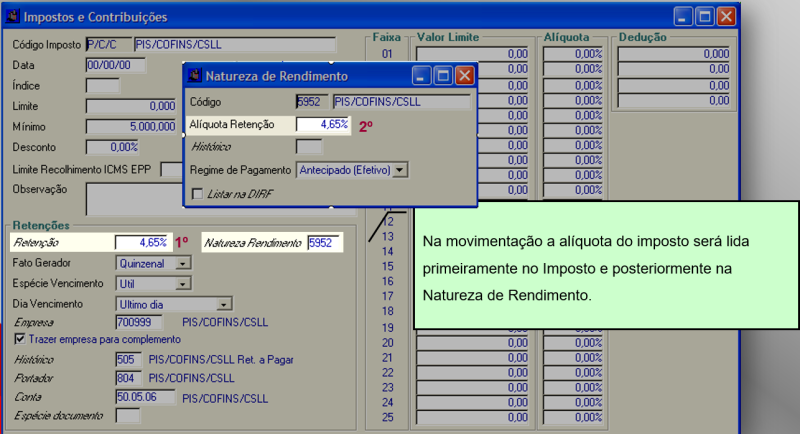Image resolution: width=800 pixels, height=434 pixels.
Task: Click the Natureza Rendimento 5952 field
Action: [323, 243]
